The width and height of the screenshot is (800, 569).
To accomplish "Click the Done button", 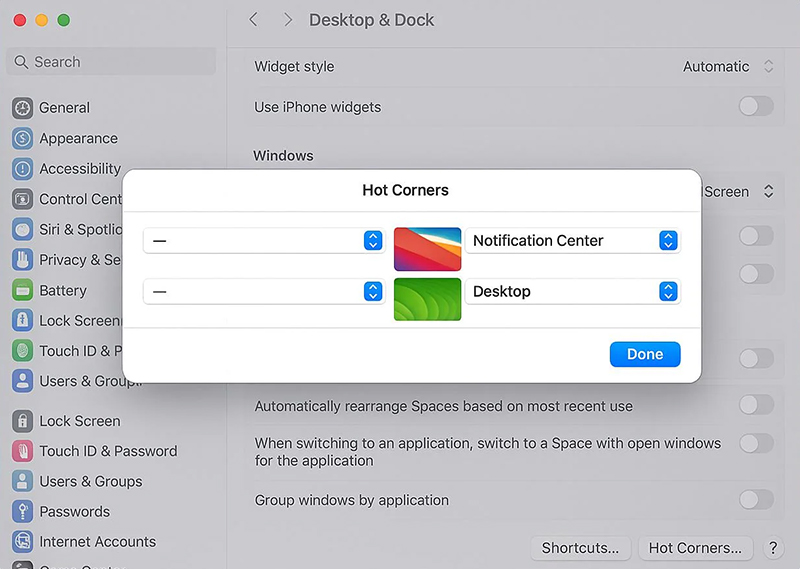I will [x=645, y=354].
